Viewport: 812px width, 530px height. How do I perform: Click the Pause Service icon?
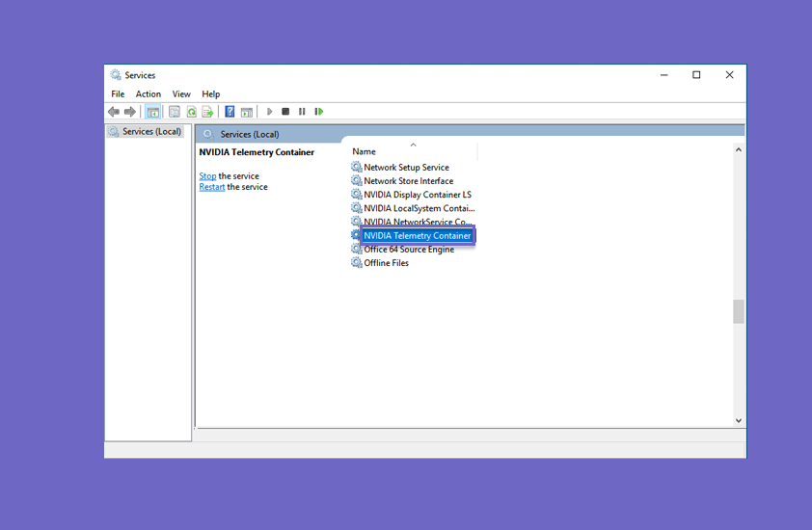(302, 111)
